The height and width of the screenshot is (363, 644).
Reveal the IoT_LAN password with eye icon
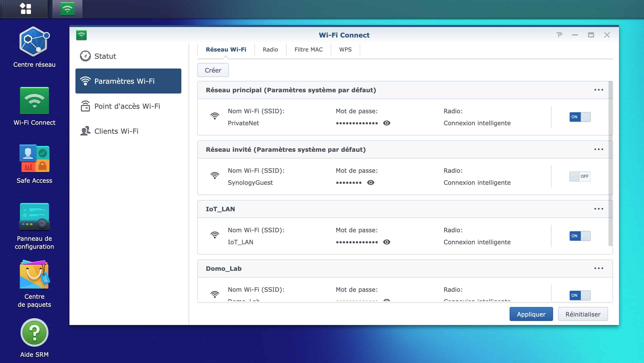click(x=386, y=242)
